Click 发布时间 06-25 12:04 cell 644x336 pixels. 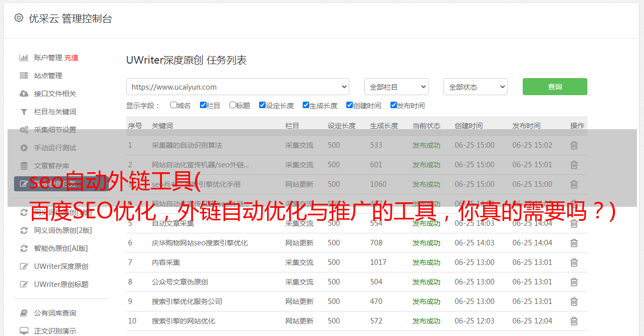tap(532, 321)
